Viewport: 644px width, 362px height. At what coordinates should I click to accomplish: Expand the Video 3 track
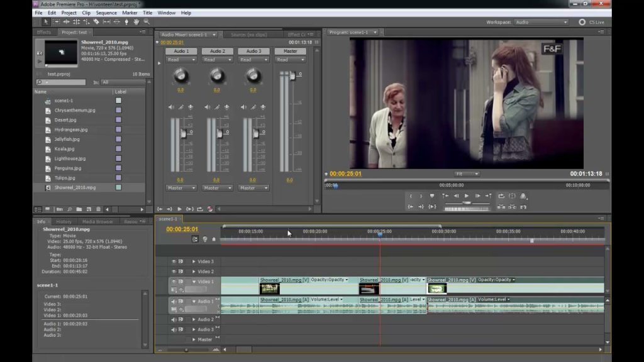pyautogui.click(x=194, y=261)
